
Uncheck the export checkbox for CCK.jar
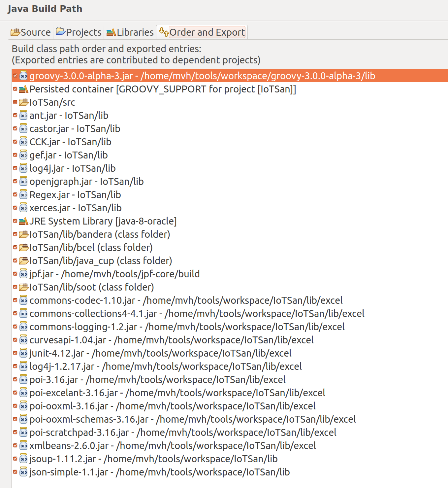pyautogui.click(x=15, y=142)
